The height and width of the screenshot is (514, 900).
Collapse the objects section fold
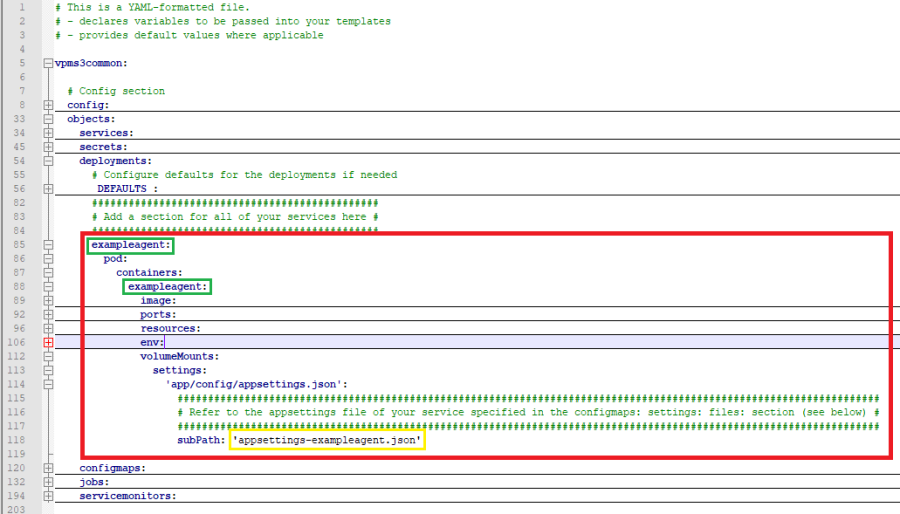click(x=47, y=119)
